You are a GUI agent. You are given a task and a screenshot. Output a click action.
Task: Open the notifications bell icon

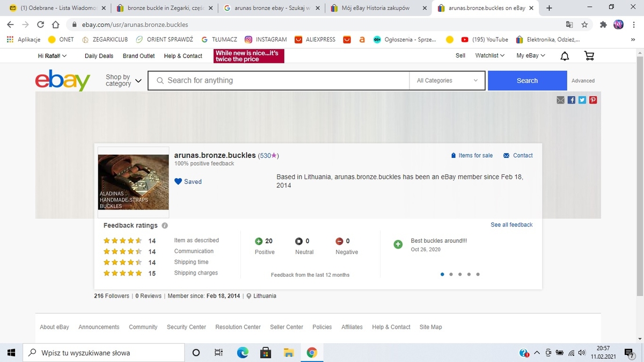(x=565, y=56)
